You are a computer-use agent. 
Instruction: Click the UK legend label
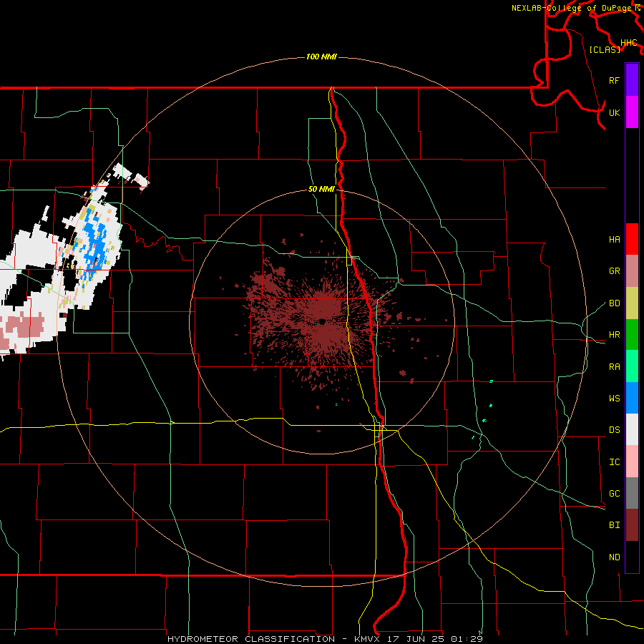click(614, 112)
